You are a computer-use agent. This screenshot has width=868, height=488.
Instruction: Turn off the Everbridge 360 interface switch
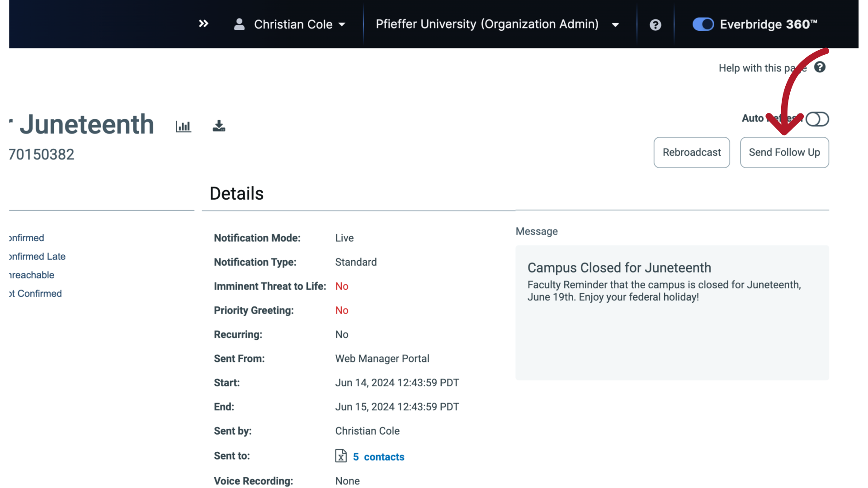[x=703, y=24]
